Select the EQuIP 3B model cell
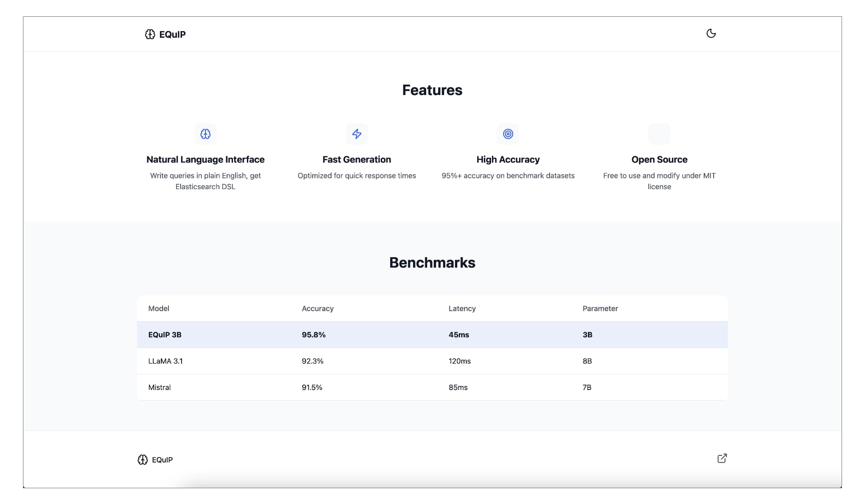The height and width of the screenshot is (504, 865). [x=165, y=335]
